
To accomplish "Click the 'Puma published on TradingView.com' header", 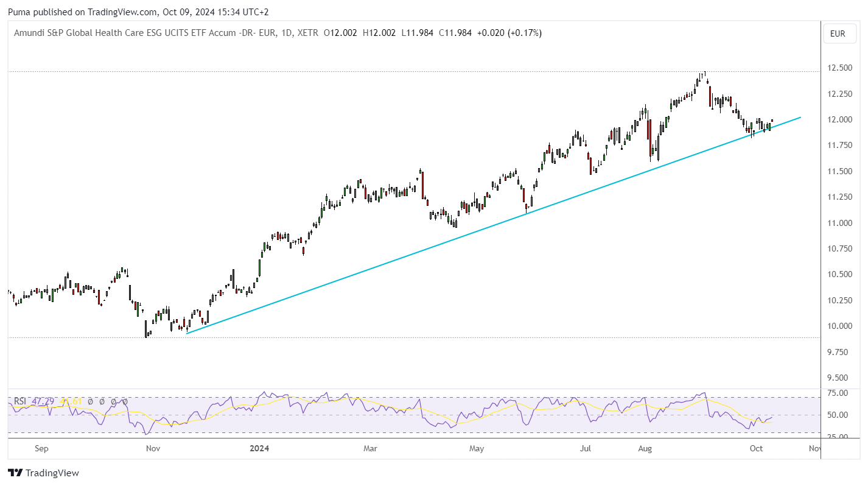I will coord(138,12).
